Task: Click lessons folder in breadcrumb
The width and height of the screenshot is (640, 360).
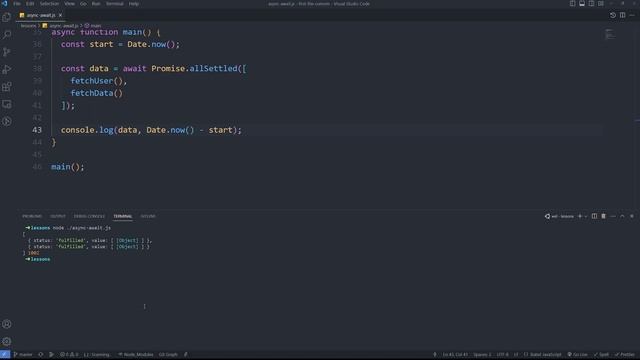Action: 28,26
